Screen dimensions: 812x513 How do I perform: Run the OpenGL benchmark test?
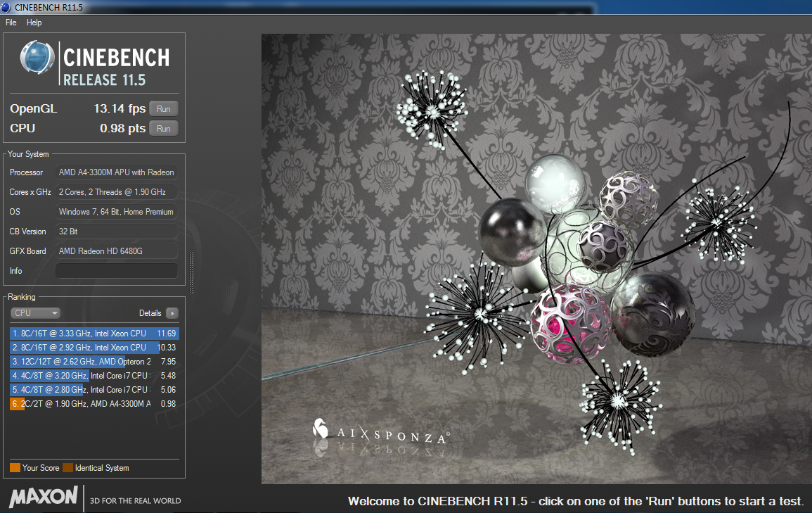coord(164,109)
